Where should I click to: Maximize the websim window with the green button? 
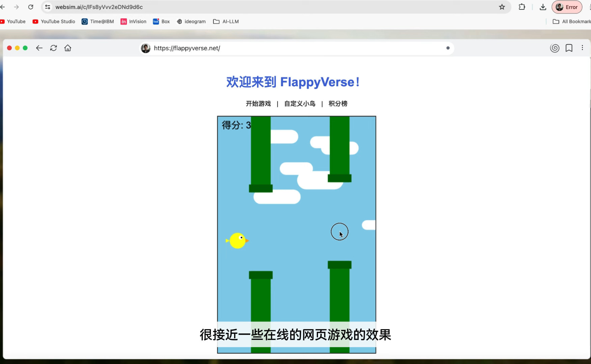[x=25, y=48]
